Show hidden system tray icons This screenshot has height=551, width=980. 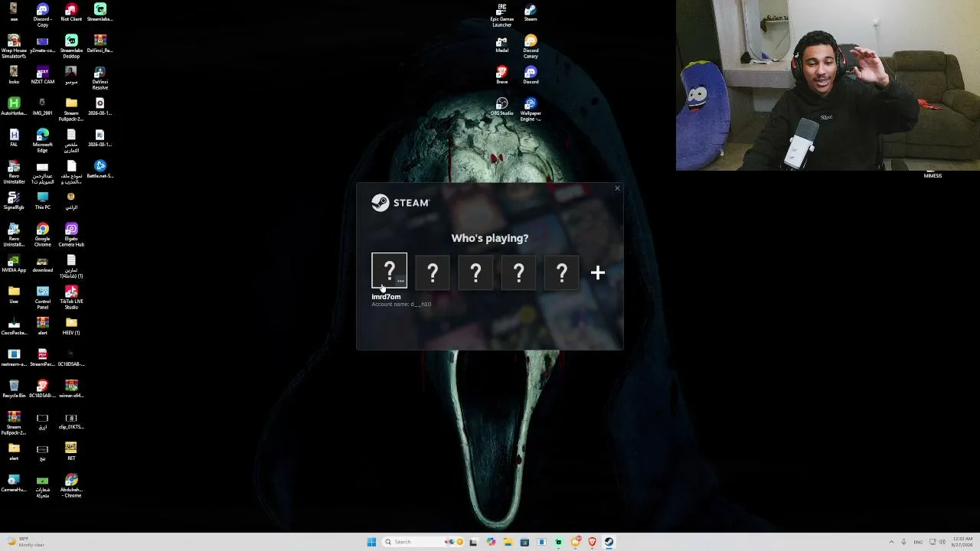pos(891,542)
